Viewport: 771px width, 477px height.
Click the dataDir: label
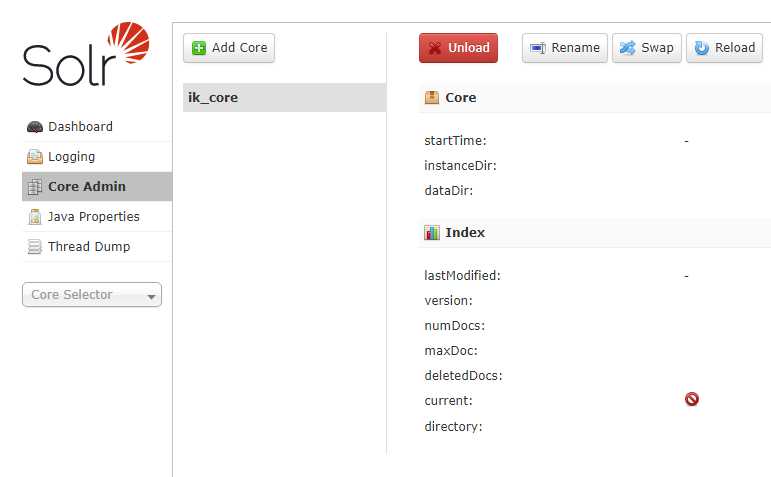[x=448, y=191]
